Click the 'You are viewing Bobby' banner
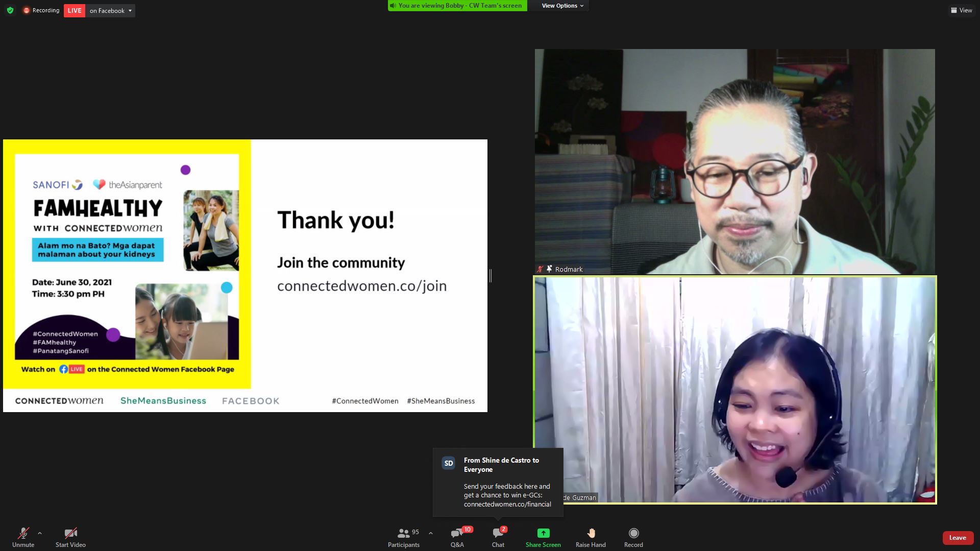980x551 pixels. click(x=457, y=6)
